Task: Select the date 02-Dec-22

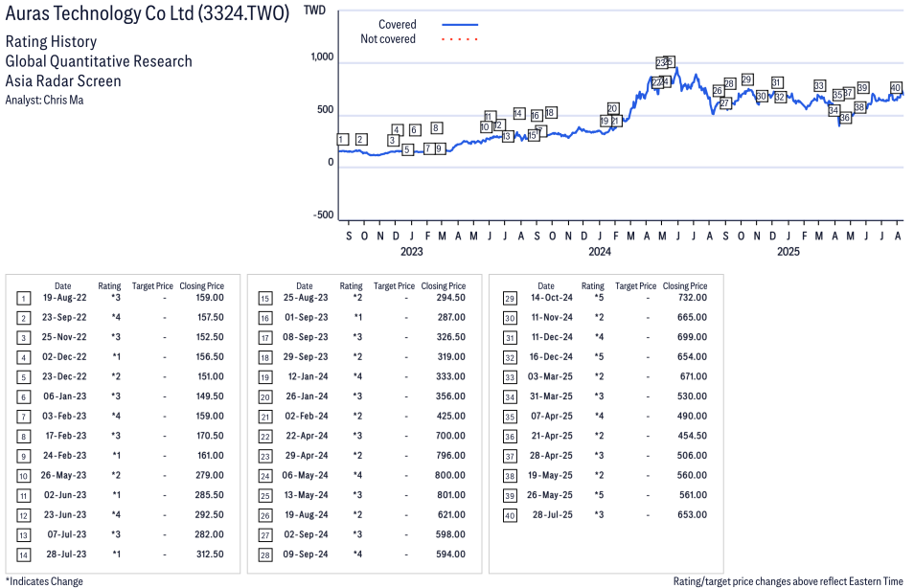Action: (65, 356)
